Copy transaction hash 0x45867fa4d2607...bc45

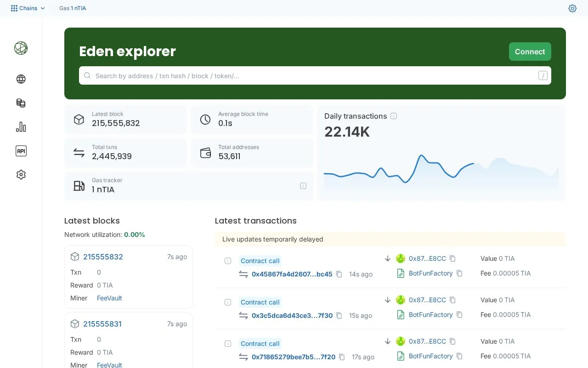(339, 274)
